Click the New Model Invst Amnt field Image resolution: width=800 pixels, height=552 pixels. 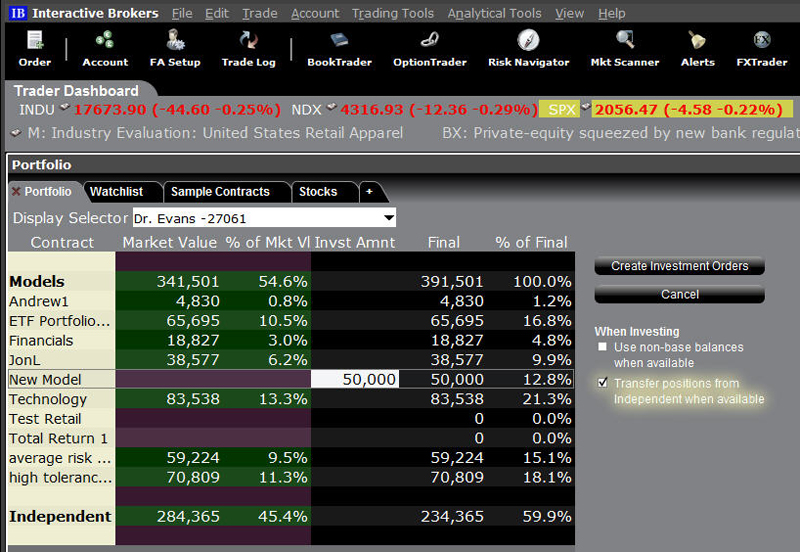pos(355,379)
